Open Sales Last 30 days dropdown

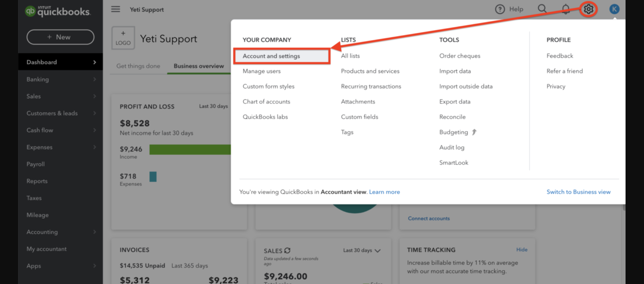362,250
